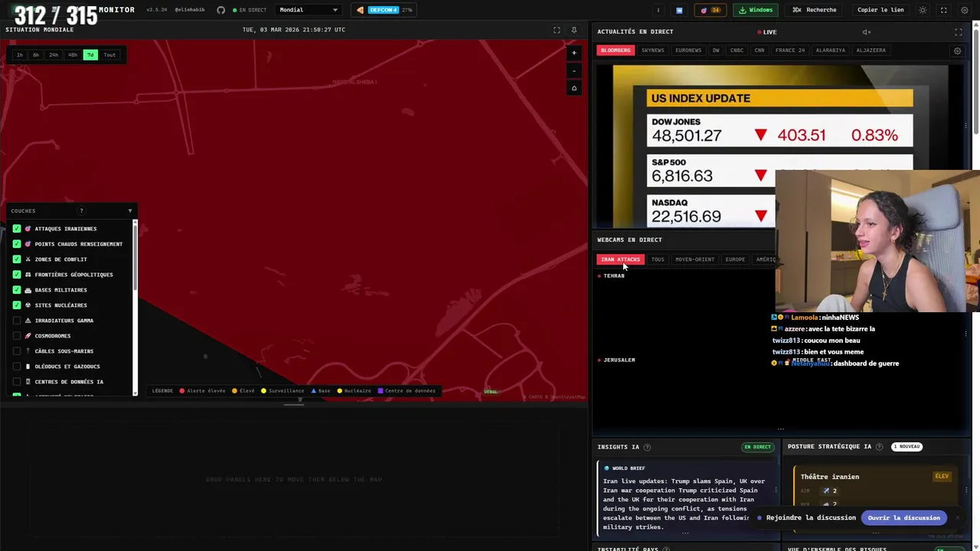Download the Windows app
The image size is (980, 551).
756,10
